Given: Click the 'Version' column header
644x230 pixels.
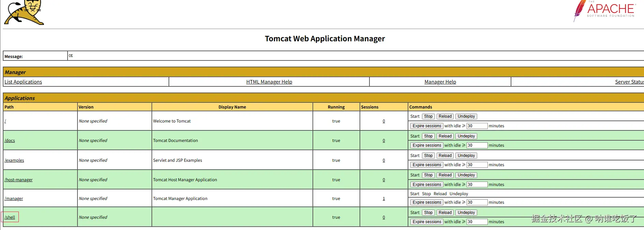Looking at the screenshot, I should click(x=86, y=107).
